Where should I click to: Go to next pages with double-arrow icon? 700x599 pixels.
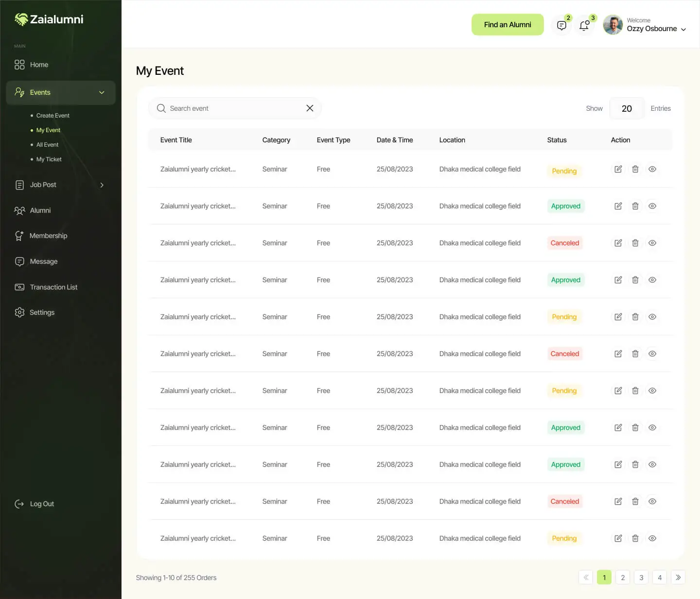tap(678, 577)
